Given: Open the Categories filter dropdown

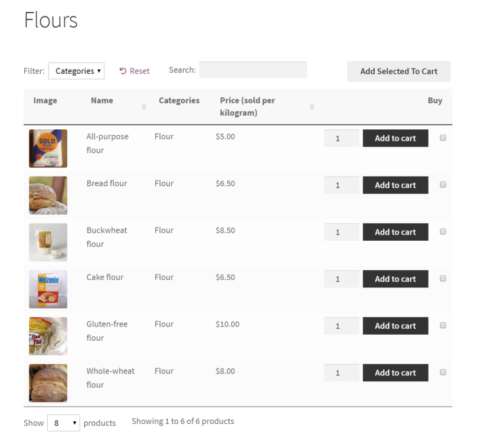Looking at the screenshot, I should pos(76,70).
